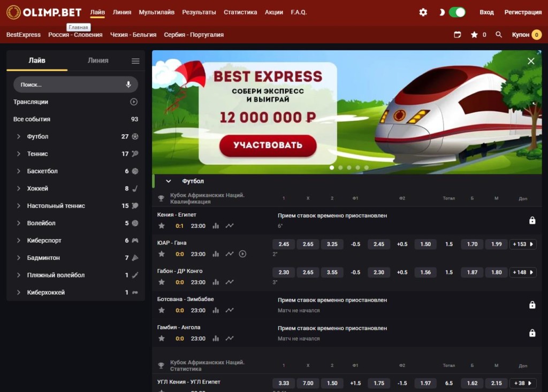The image size is (548, 392).
Task: Collapse the Футбол events section
Action: [169, 181]
